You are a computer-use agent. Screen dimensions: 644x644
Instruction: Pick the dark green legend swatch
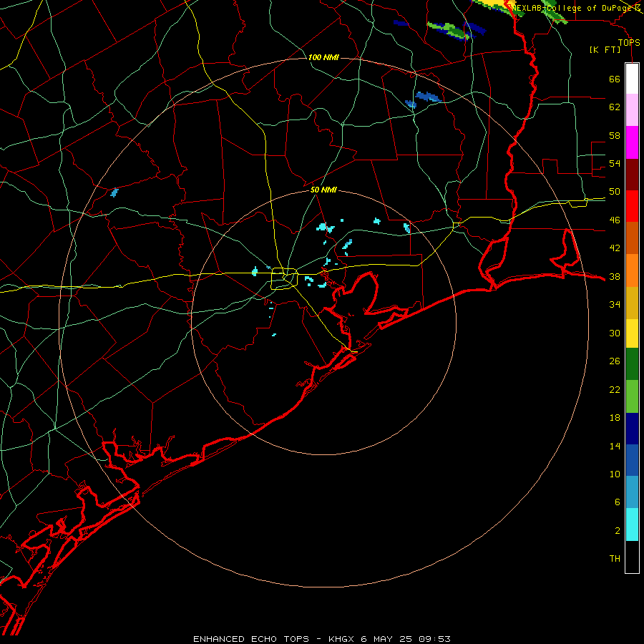[632, 364]
